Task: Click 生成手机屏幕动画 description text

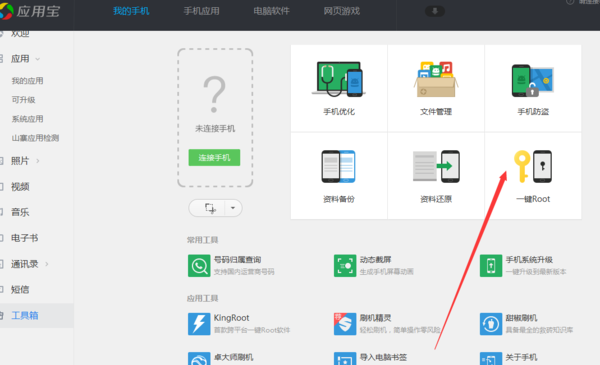Action: (x=386, y=272)
